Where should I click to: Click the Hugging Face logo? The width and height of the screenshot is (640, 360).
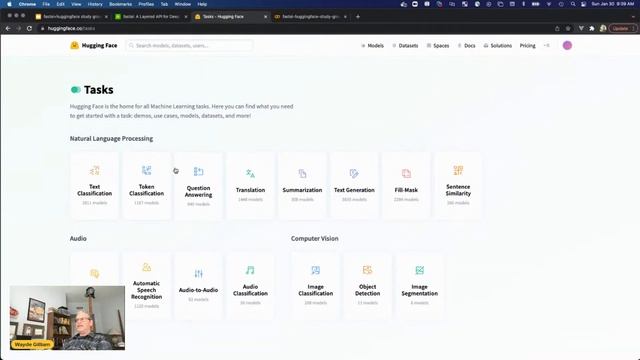coord(93,45)
